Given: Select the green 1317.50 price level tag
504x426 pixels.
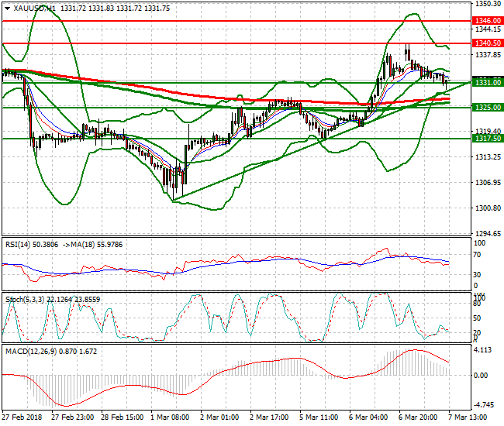Looking at the screenshot, I should pos(487,138).
